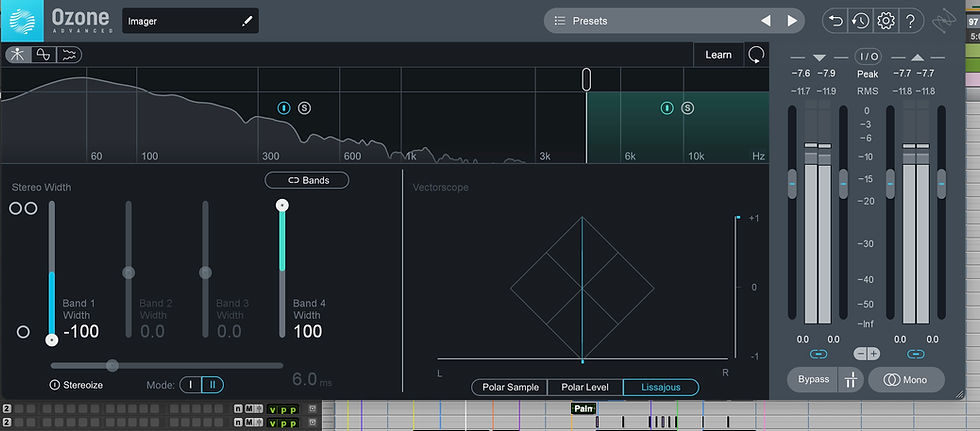Click the -7.6 input peak readout

click(x=801, y=74)
